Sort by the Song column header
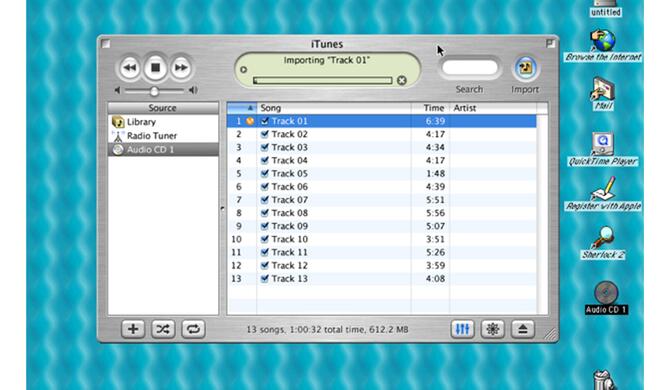The image size is (660, 390). (x=334, y=108)
